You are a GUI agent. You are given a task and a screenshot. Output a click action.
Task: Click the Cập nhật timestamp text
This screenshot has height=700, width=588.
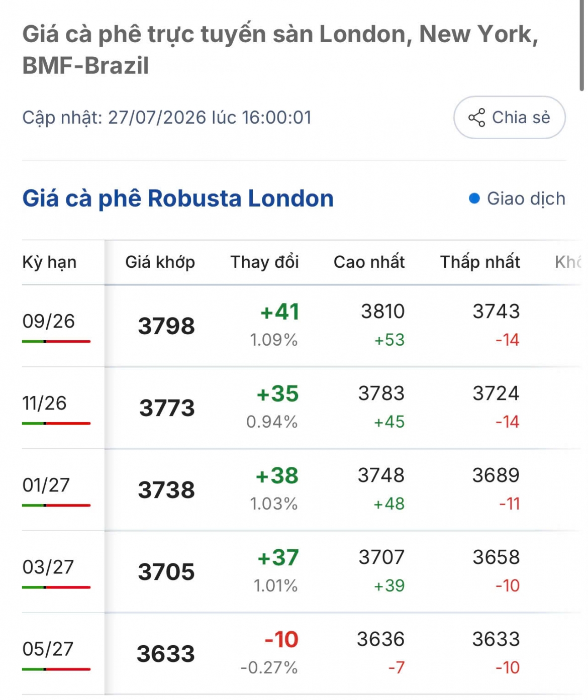(167, 118)
